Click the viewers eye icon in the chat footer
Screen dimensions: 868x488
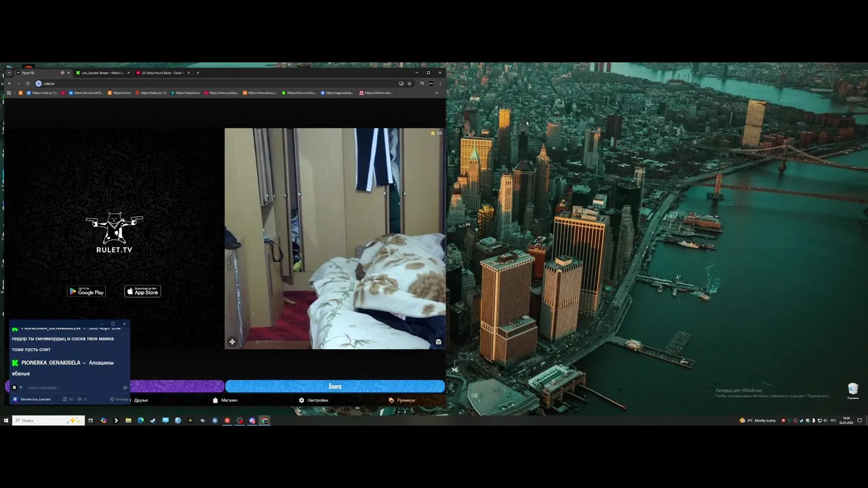pyautogui.click(x=79, y=399)
